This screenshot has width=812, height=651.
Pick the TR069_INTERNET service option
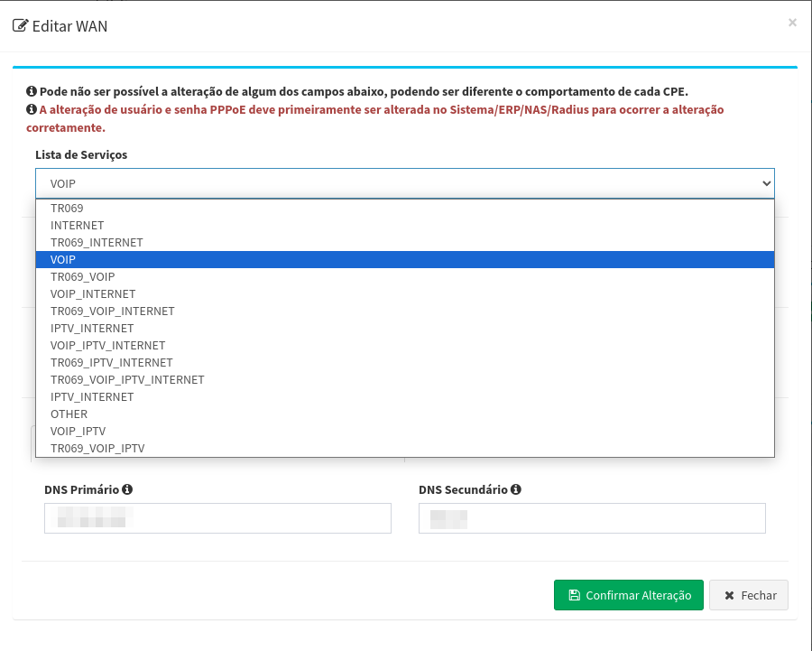pyautogui.click(x=97, y=242)
